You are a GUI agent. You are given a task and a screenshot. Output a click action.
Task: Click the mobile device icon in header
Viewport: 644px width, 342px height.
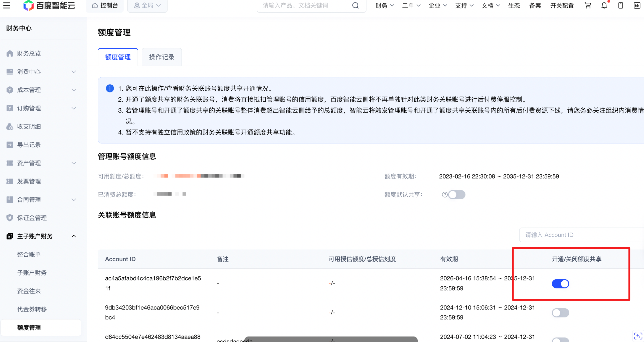[620, 5]
